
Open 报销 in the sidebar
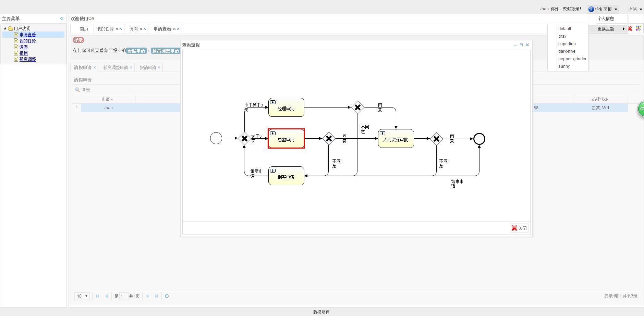pos(23,53)
